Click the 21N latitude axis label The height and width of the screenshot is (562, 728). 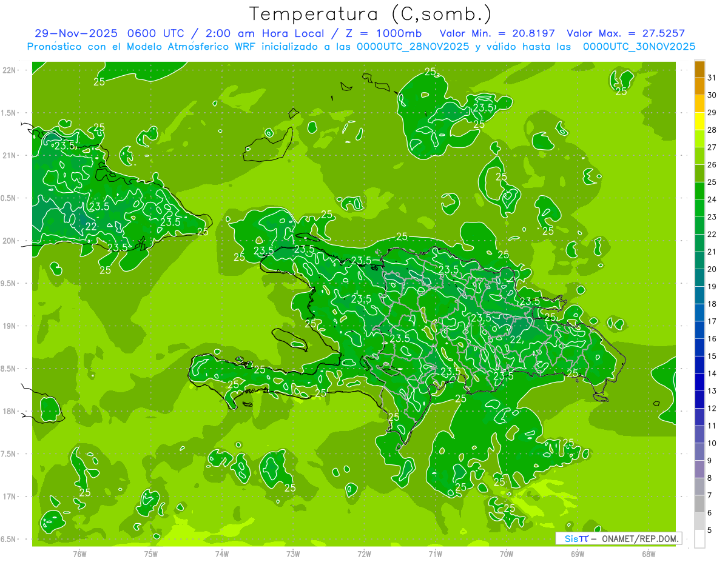(x=9, y=155)
